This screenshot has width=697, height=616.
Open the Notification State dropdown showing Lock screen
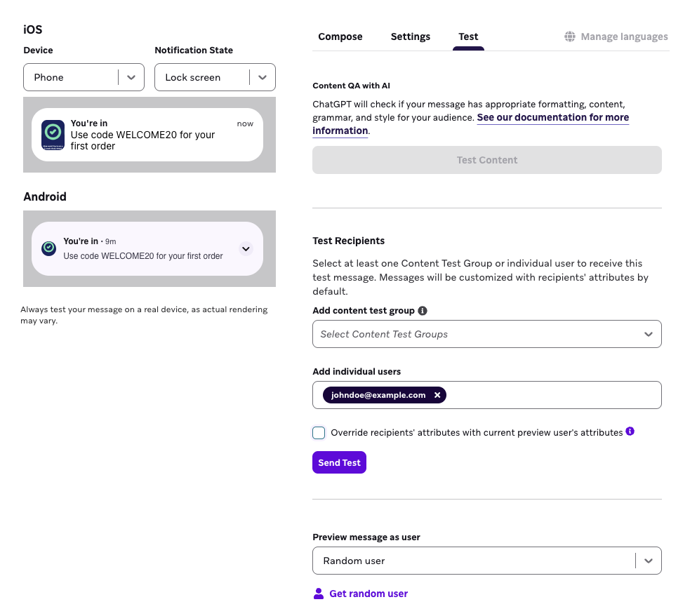pyautogui.click(x=215, y=77)
